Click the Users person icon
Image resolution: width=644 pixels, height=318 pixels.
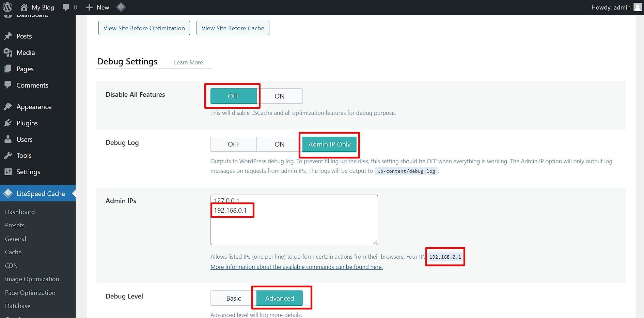8,139
